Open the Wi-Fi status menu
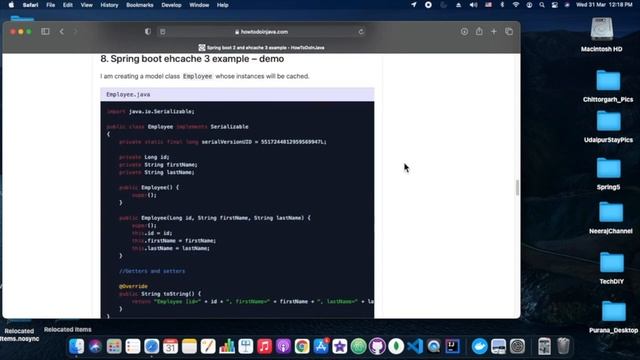The height and width of the screenshot is (360, 640). pyautogui.click(x=516, y=5)
